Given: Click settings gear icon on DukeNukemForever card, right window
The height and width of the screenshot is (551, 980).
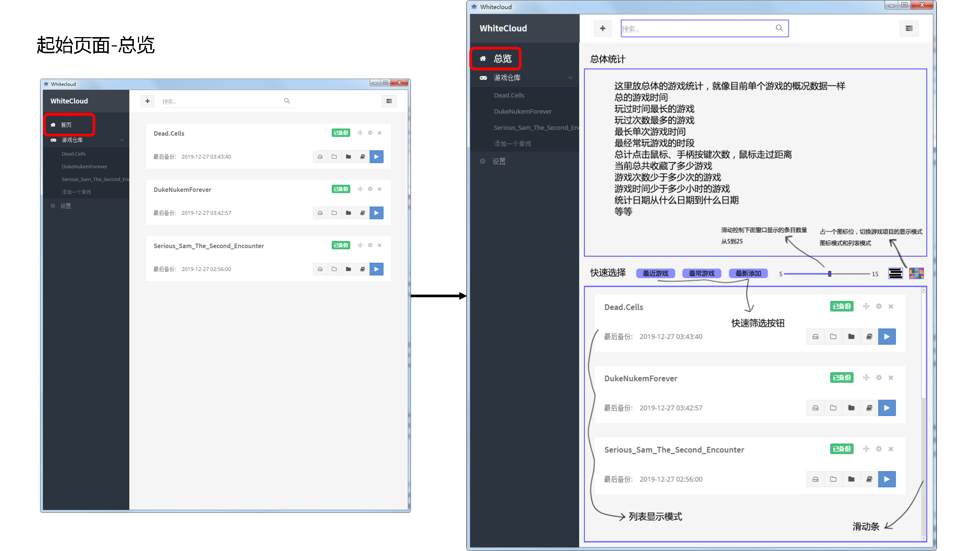Looking at the screenshot, I should click(x=878, y=377).
